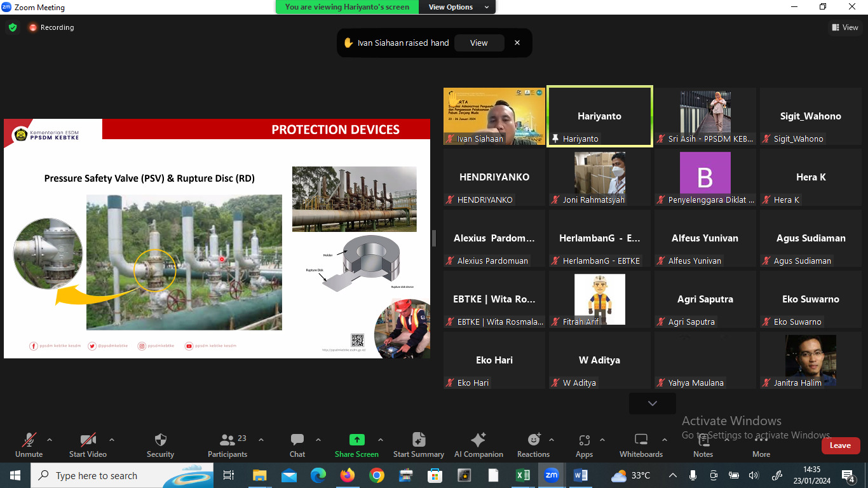Open the Notes icon
This screenshot has width=868, height=488.
(x=703, y=440)
